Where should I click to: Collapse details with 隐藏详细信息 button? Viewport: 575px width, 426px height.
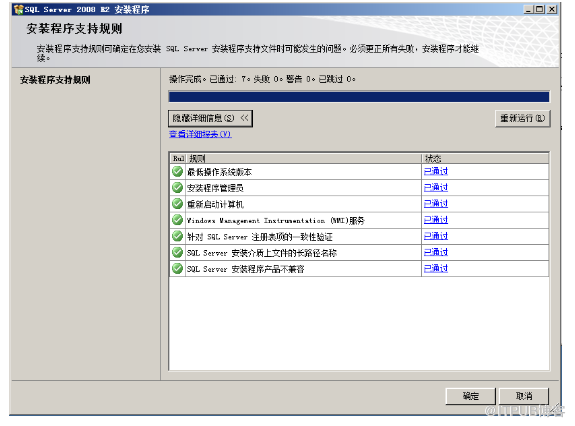pos(210,118)
